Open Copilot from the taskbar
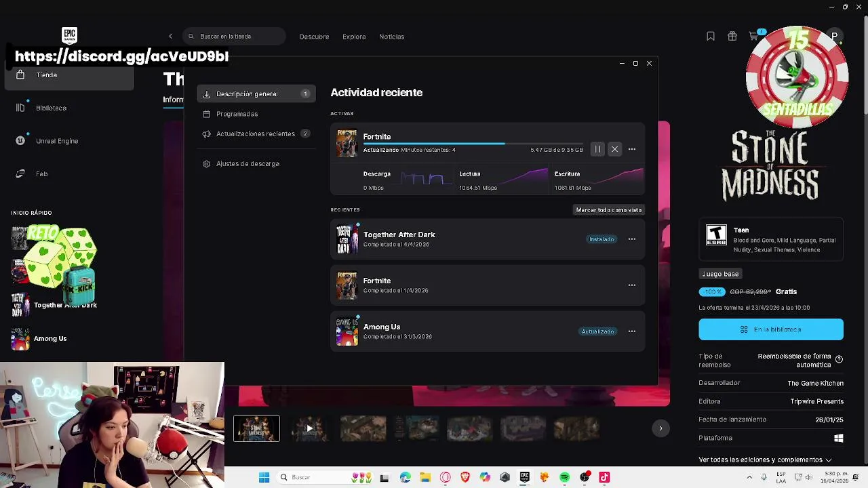Viewport: 868px width, 488px height. (485, 477)
